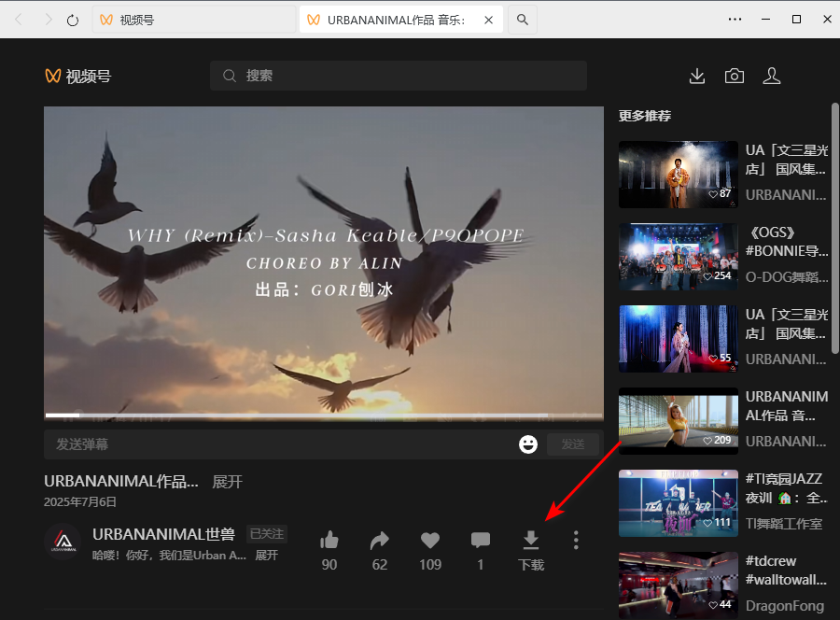Click the share arrow icon
Image resolution: width=840 pixels, height=620 pixels.
click(379, 541)
